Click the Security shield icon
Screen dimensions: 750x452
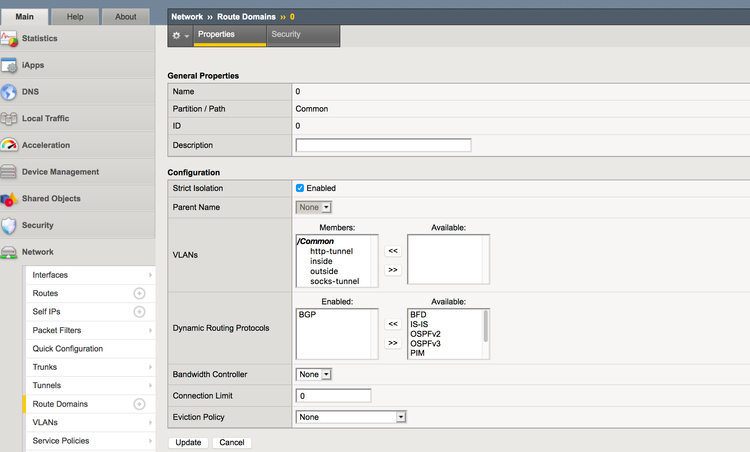[x=9, y=225]
